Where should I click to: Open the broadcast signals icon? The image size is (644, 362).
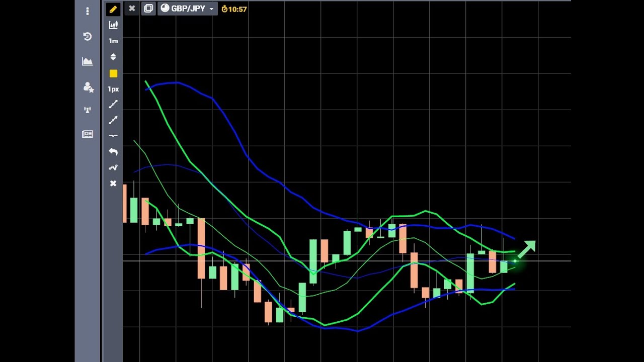pos(88,110)
